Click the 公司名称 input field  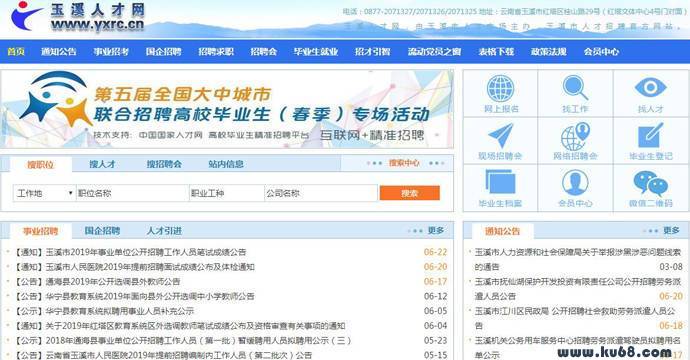(321, 193)
